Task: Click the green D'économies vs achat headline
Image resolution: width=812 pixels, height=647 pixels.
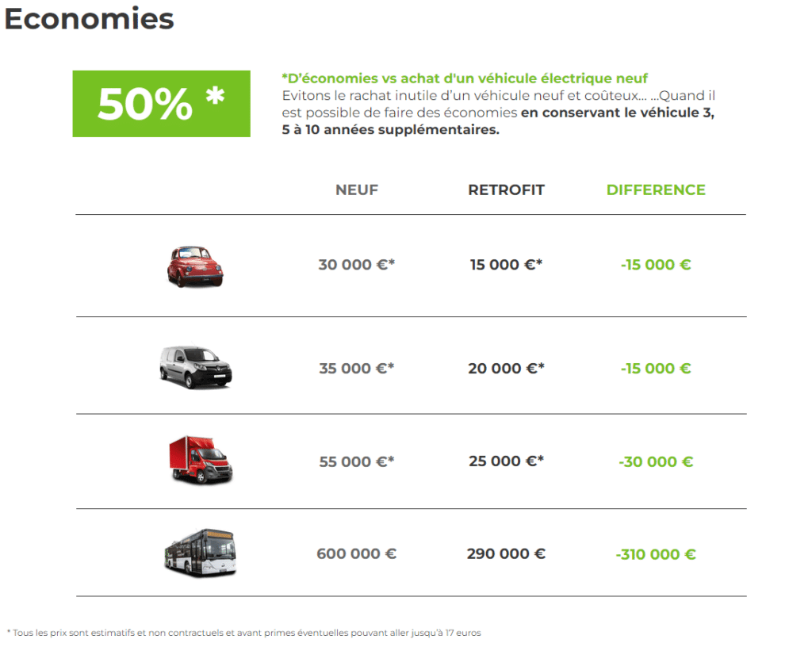Action: 465,78
